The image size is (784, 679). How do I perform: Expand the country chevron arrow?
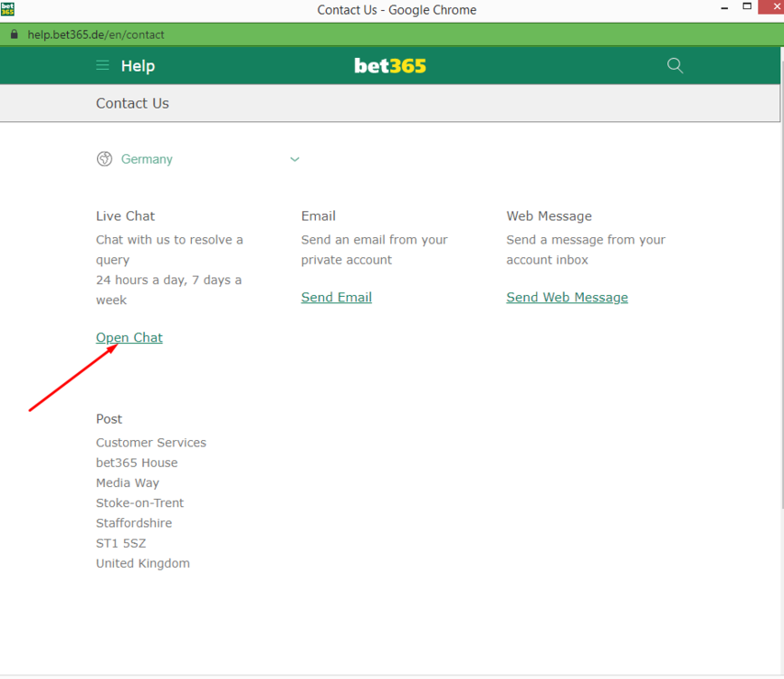coord(294,159)
